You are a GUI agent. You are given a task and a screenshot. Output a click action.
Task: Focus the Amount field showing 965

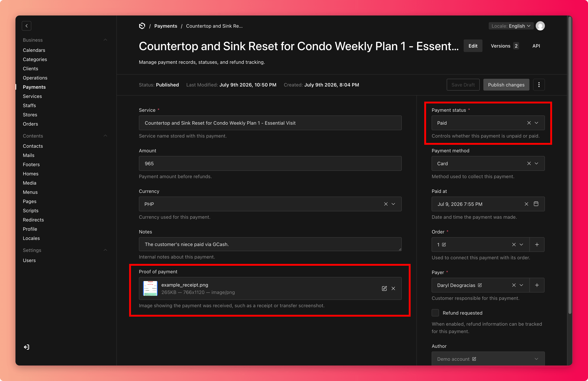click(270, 163)
